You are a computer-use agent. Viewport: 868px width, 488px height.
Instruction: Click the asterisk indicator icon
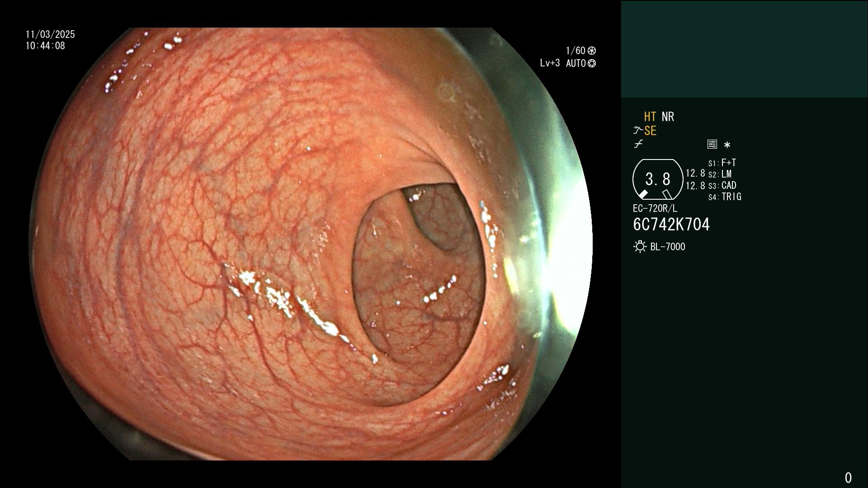point(727,145)
